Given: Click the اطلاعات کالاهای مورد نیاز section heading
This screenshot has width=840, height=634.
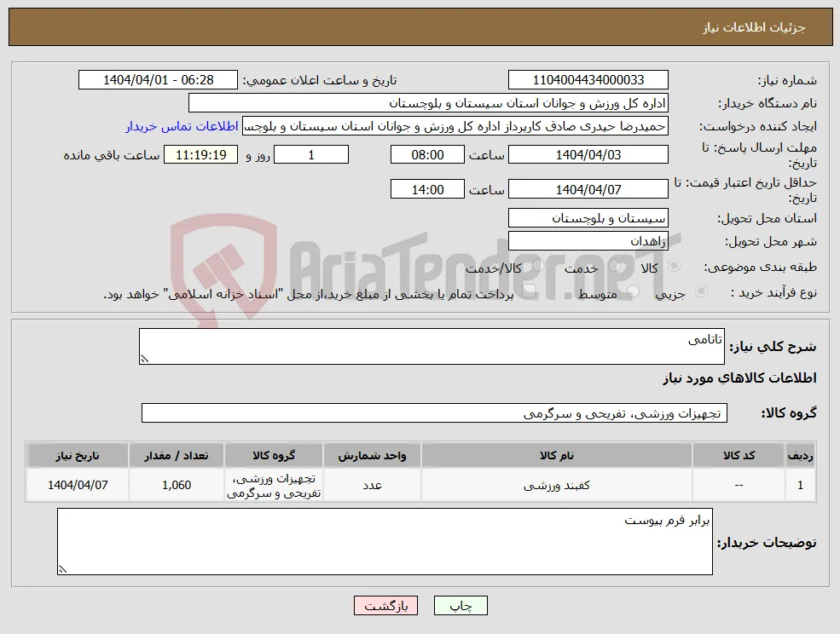Looking at the screenshot, I should pos(739,378).
